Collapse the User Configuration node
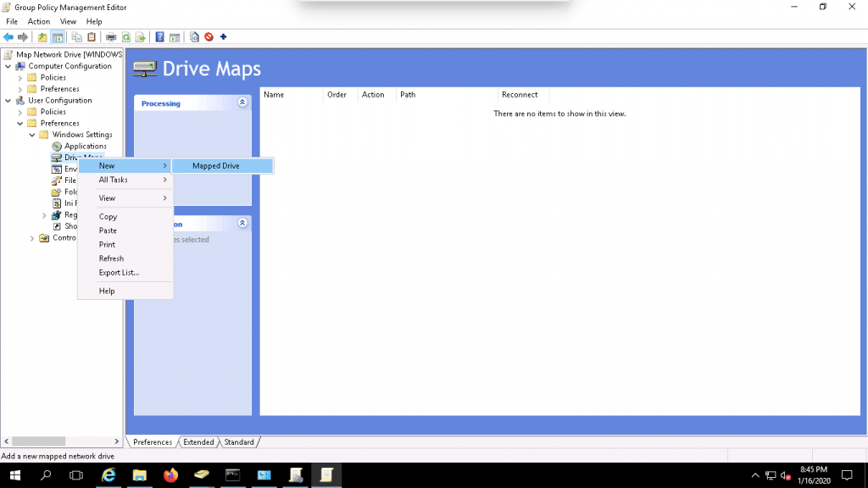Screen dimensions: 868x488 coord(8,101)
